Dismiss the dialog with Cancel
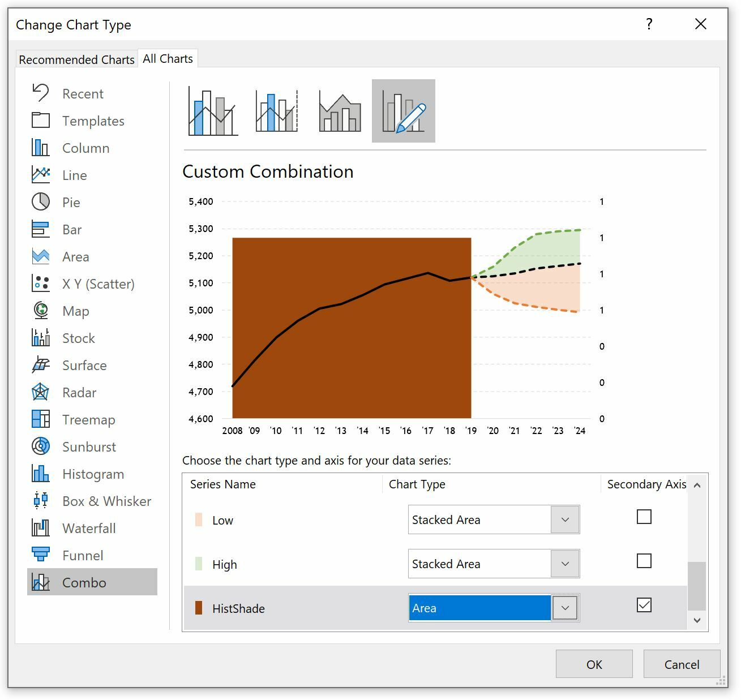 pyautogui.click(x=682, y=664)
